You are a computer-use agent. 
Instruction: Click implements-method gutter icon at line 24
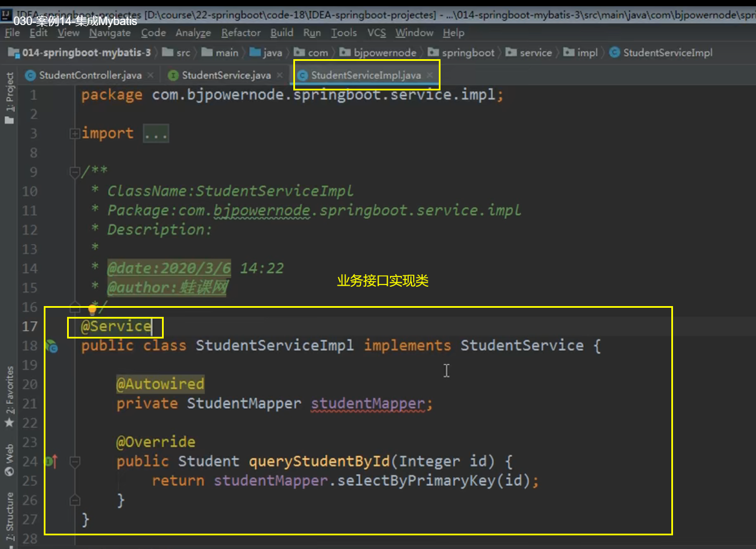[x=51, y=461]
